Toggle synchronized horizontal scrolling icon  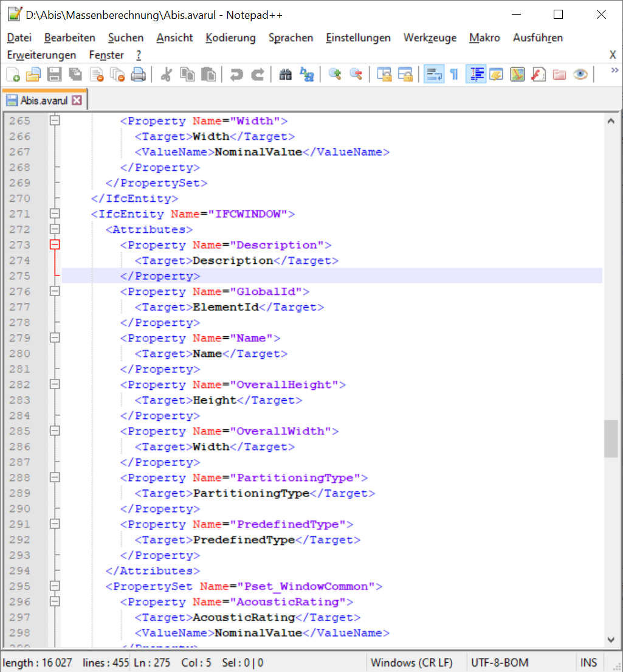click(x=405, y=75)
